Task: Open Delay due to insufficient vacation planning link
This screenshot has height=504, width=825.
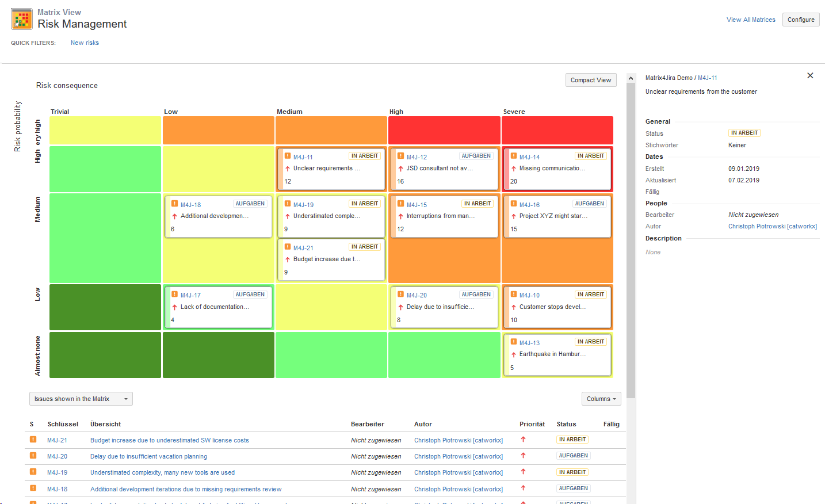Action: (x=148, y=456)
